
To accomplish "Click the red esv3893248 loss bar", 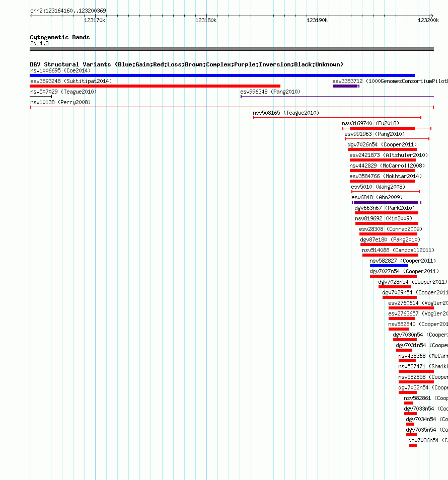I will point(155,86).
